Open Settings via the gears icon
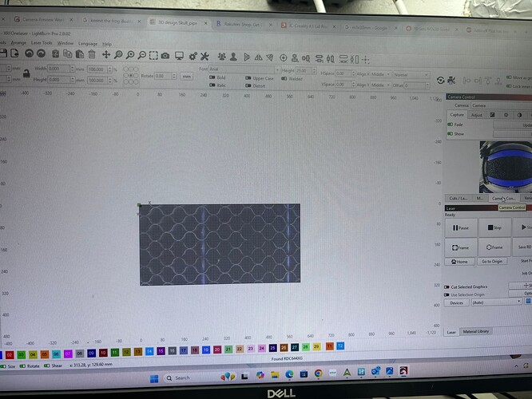Screen dimensions: 532x399 (x=192, y=56)
